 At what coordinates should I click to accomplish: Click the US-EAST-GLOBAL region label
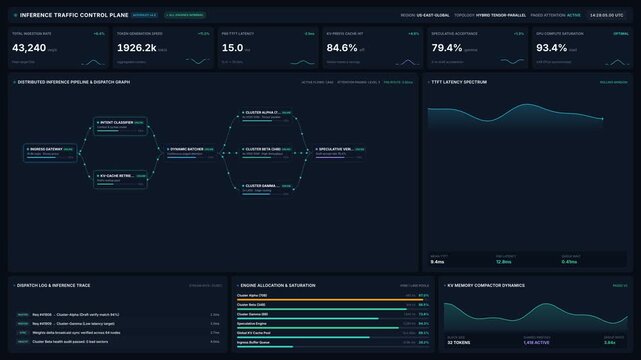(433, 15)
